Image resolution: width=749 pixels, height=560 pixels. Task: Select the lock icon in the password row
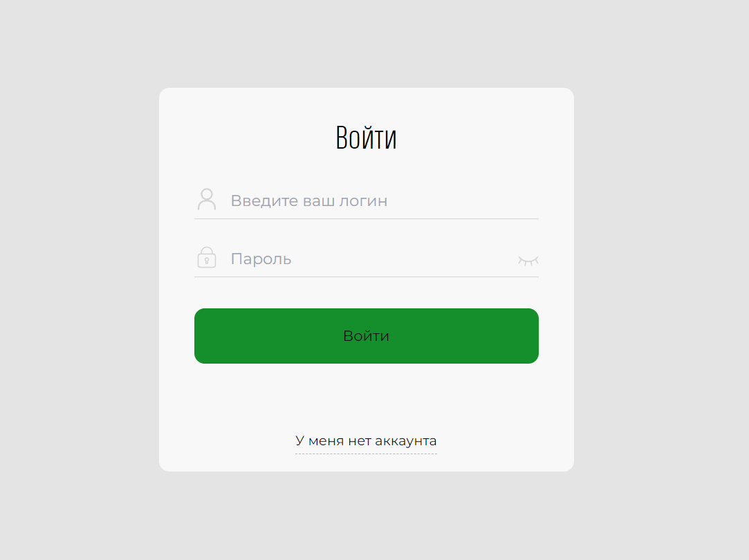[x=207, y=257]
